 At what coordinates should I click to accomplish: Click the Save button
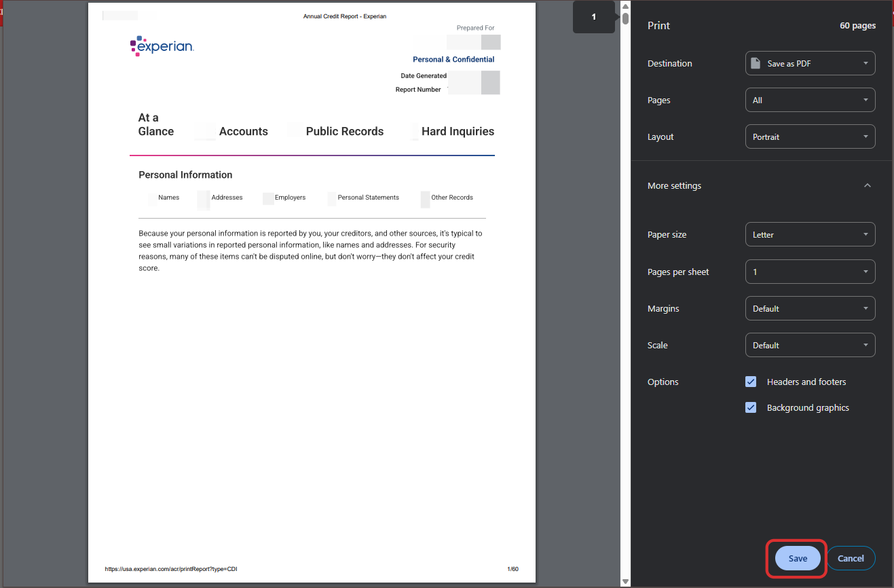798,558
